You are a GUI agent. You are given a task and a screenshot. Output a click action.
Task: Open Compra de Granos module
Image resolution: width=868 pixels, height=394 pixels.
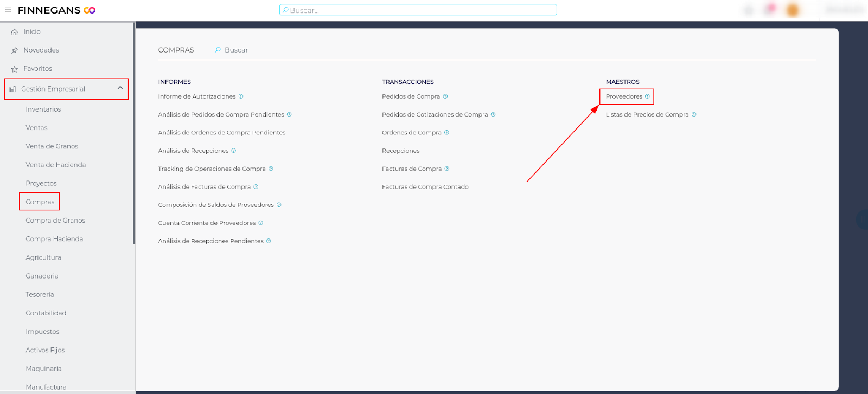[55, 221]
